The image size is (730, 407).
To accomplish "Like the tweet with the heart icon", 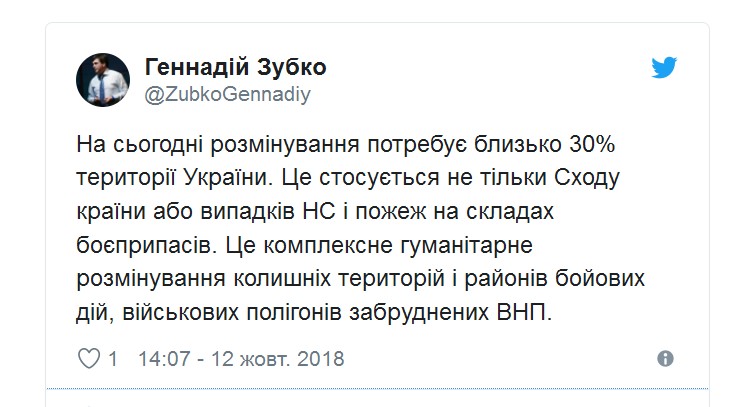I will tap(89, 358).
